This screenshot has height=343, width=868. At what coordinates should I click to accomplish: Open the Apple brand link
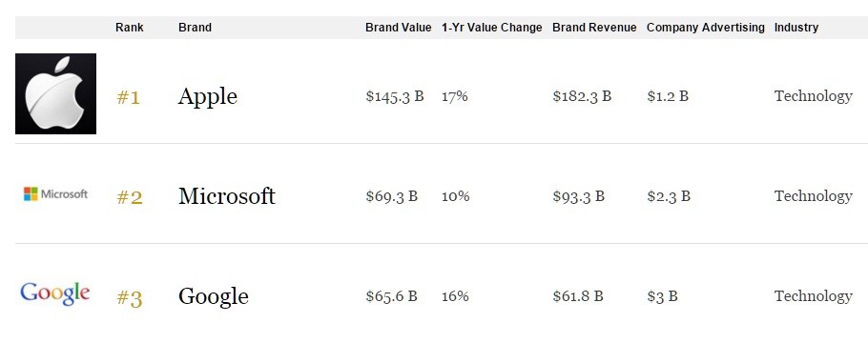[x=208, y=97]
